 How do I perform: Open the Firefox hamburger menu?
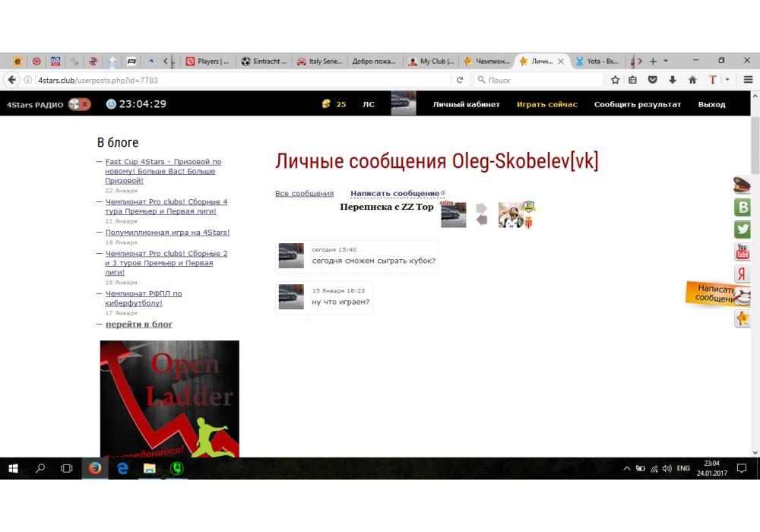(x=749, y=80)
